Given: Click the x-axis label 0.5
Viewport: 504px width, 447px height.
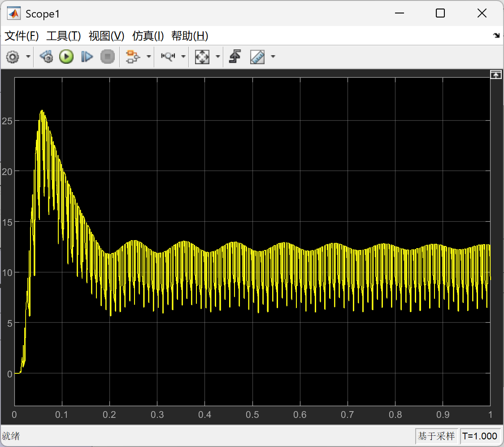Looking at the screenshot, I should tap(252, 415).
